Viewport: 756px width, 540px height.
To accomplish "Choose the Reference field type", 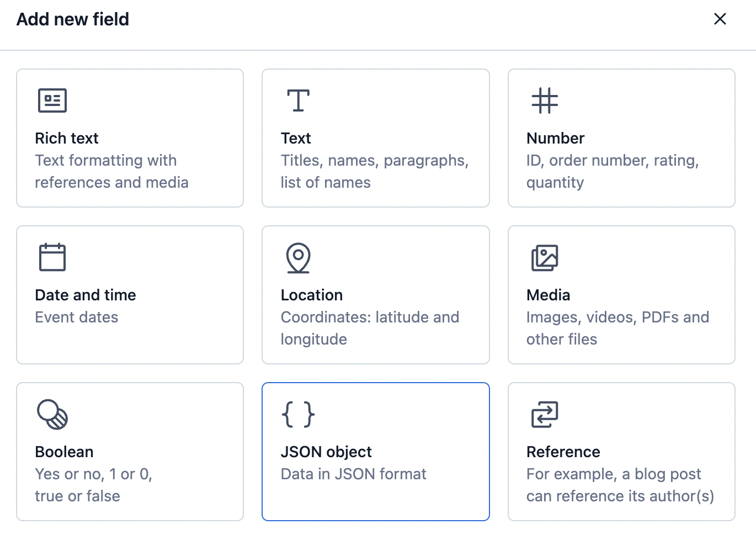I will (x=621, y=452).
